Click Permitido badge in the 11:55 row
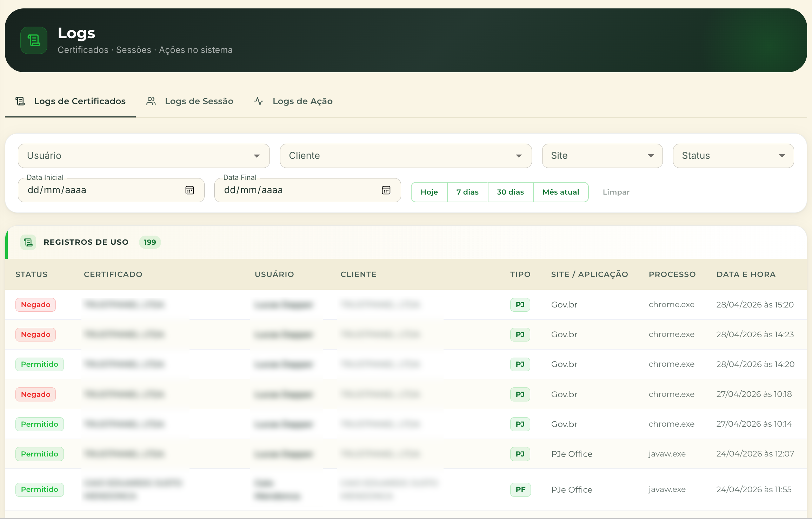This screenshot has width=812, height=521. [x=40, y=489]
